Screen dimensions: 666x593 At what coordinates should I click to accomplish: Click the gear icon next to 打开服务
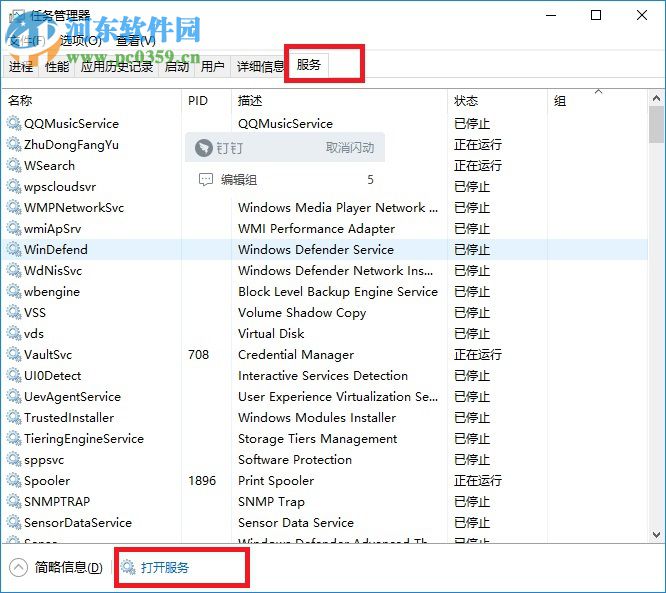[127, 567]
